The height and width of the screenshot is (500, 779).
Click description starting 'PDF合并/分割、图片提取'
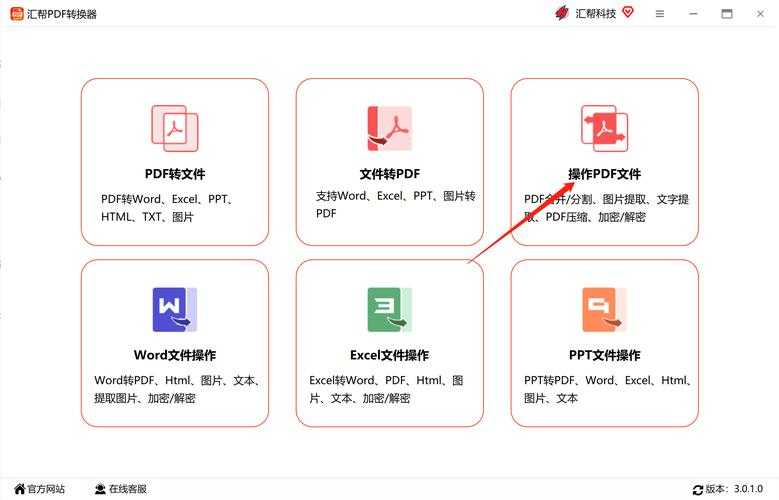pyautogui.click(x=606, y=208)
